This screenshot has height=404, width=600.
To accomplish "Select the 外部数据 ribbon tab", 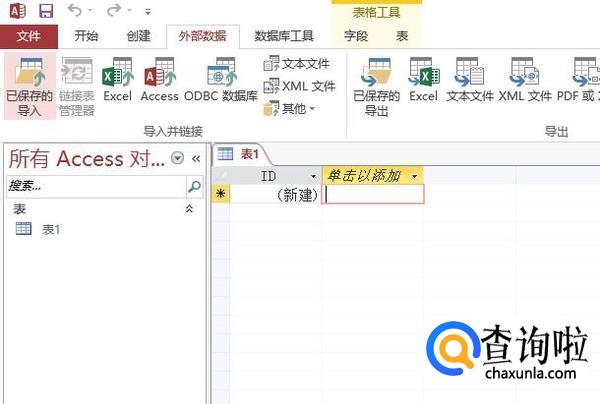I will [203, 36].
